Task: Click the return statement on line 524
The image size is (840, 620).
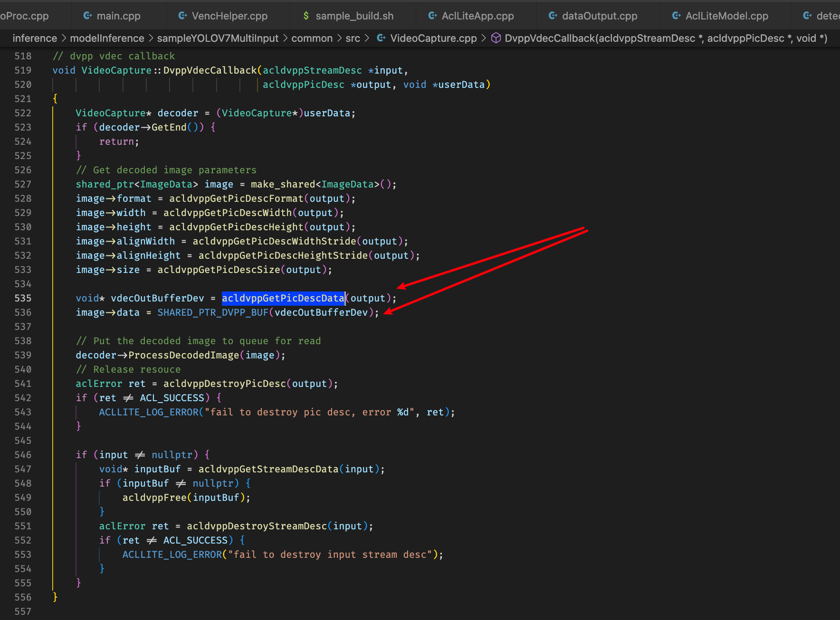Action: click(119, 141)
